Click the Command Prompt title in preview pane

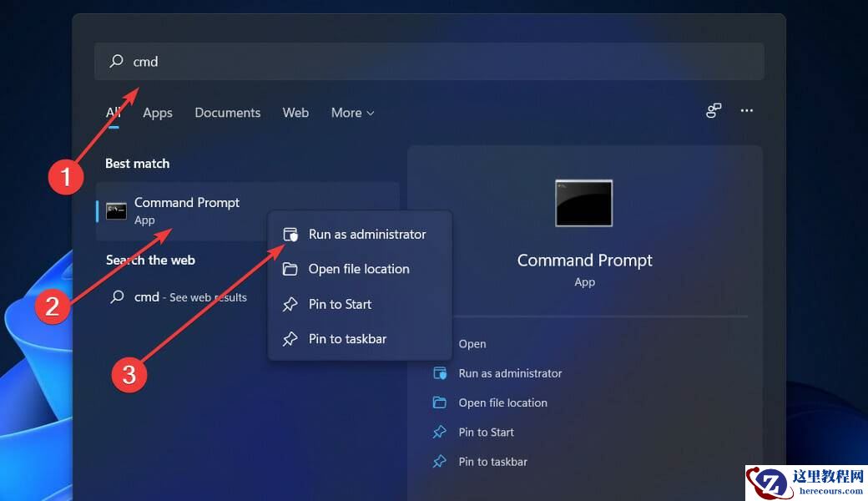pyautogui.click(x=584, y=261)
